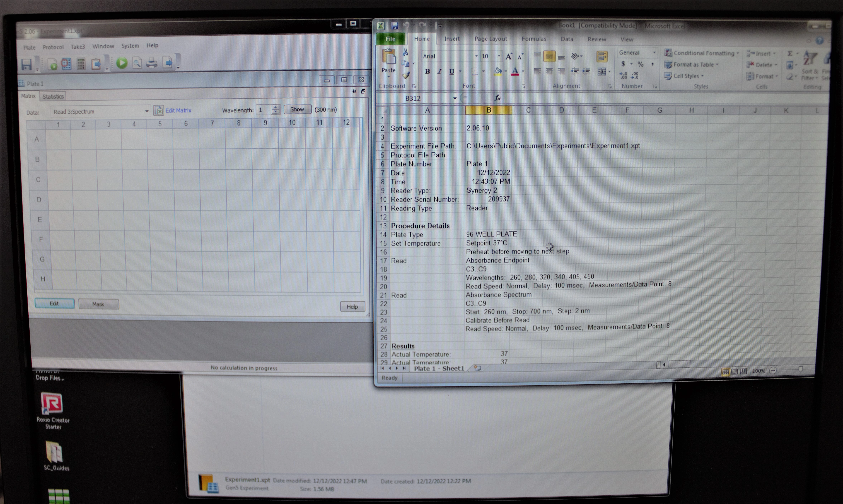Toggle Center text alignment in Excel

549,72
